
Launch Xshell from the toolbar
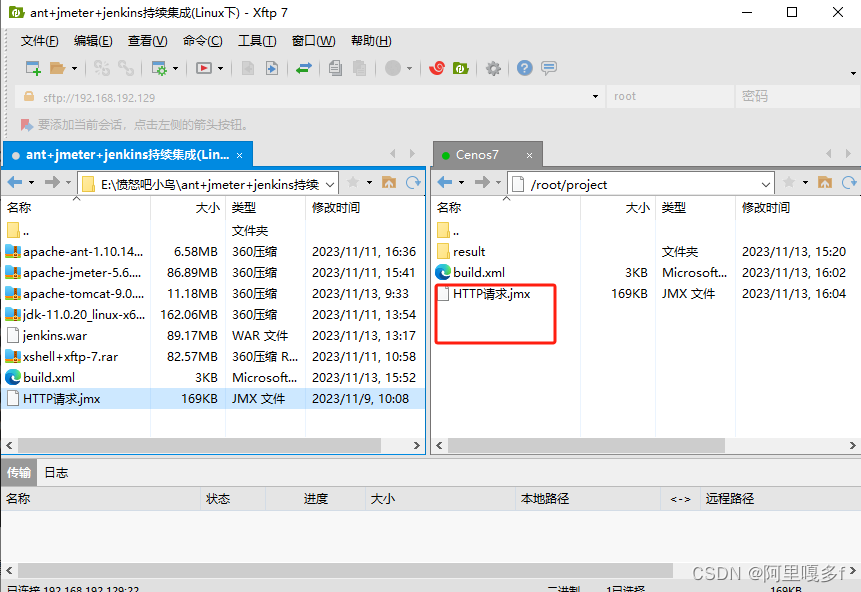pos(437,69)
